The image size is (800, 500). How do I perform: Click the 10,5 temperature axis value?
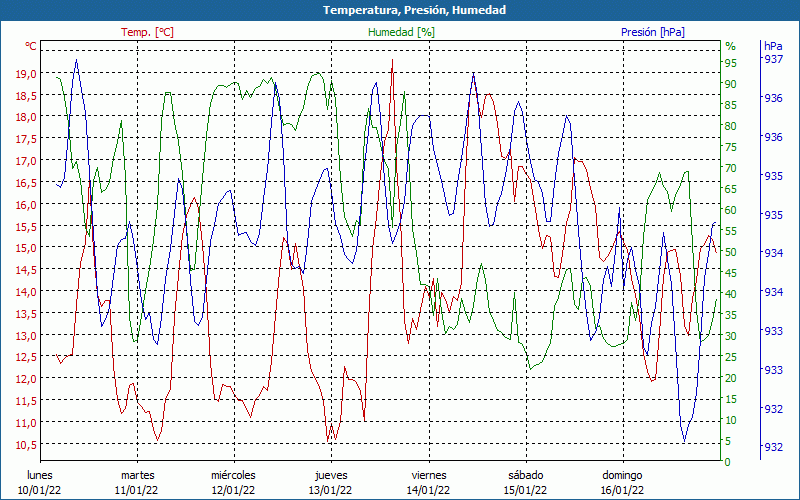[x=26, y=444]
